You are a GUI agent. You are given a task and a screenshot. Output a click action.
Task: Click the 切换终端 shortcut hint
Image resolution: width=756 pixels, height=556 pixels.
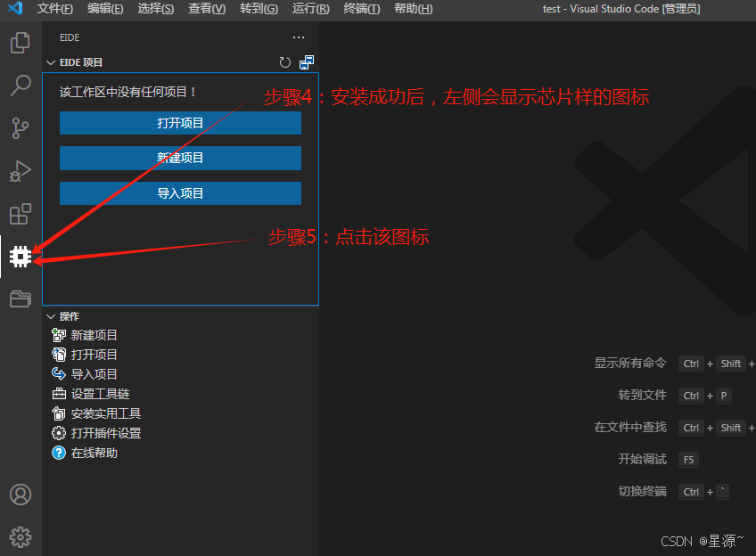pyautogui.click(x=642, y=492)
